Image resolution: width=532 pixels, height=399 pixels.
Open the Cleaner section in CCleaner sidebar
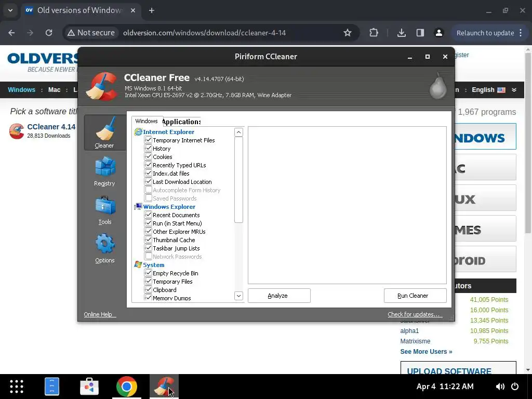click(105, 132)
